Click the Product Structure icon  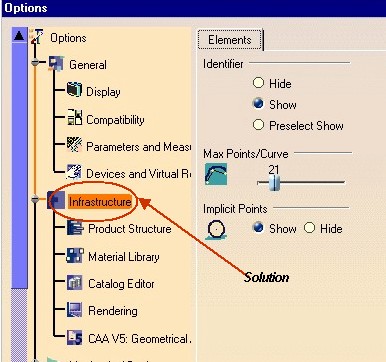coord(75,228)
